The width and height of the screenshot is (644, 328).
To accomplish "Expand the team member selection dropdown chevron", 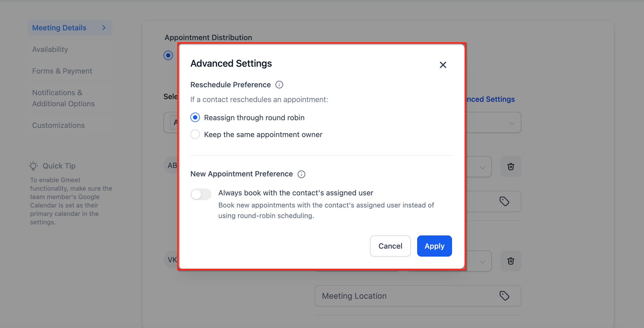I will (512, 123).
